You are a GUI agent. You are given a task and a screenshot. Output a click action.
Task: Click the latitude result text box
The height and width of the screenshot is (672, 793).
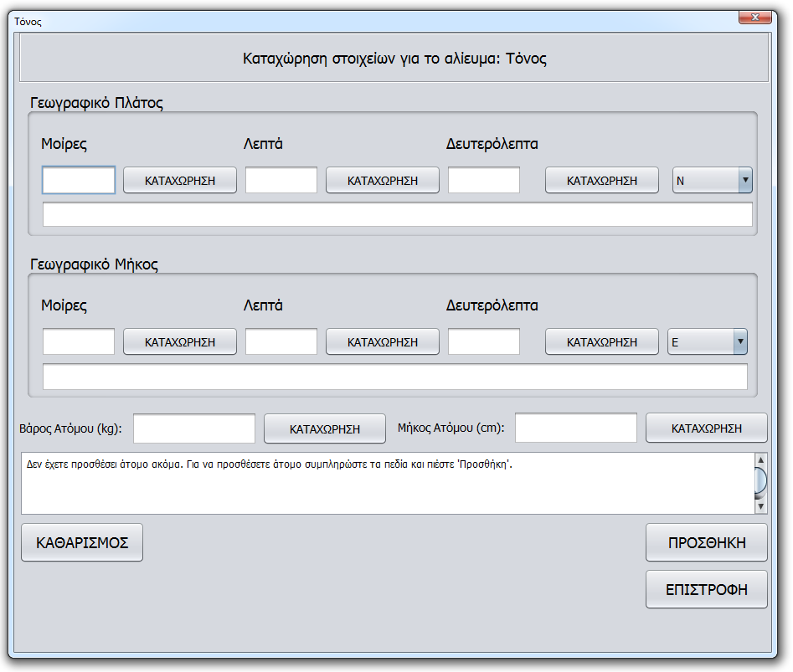[398, 214]
